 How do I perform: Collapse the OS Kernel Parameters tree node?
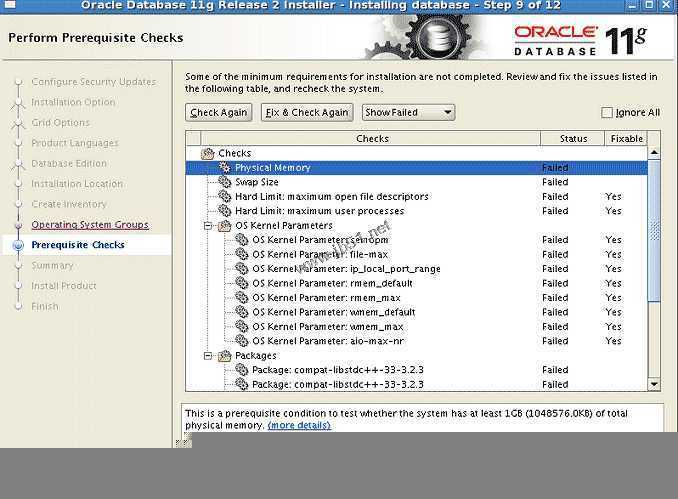click(x=208, y=226)
